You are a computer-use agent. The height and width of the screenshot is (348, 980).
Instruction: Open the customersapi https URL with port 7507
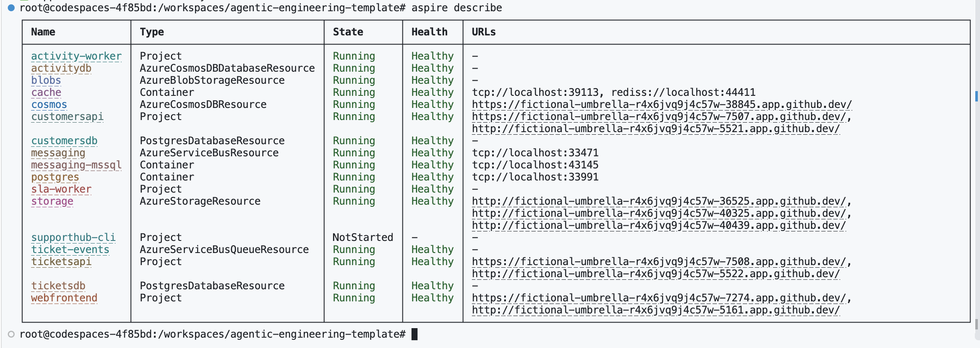659,117
